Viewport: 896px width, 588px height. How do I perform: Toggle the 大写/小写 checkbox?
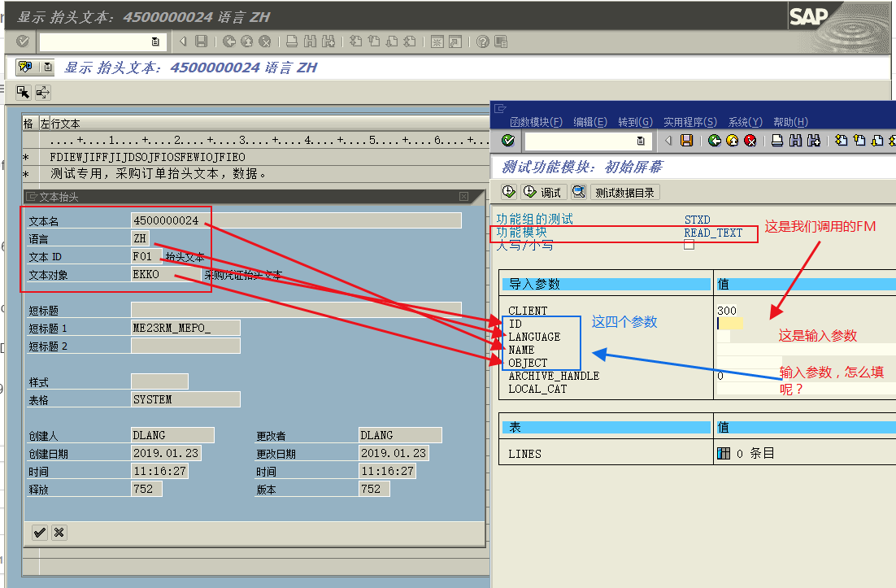coord(689,245)
